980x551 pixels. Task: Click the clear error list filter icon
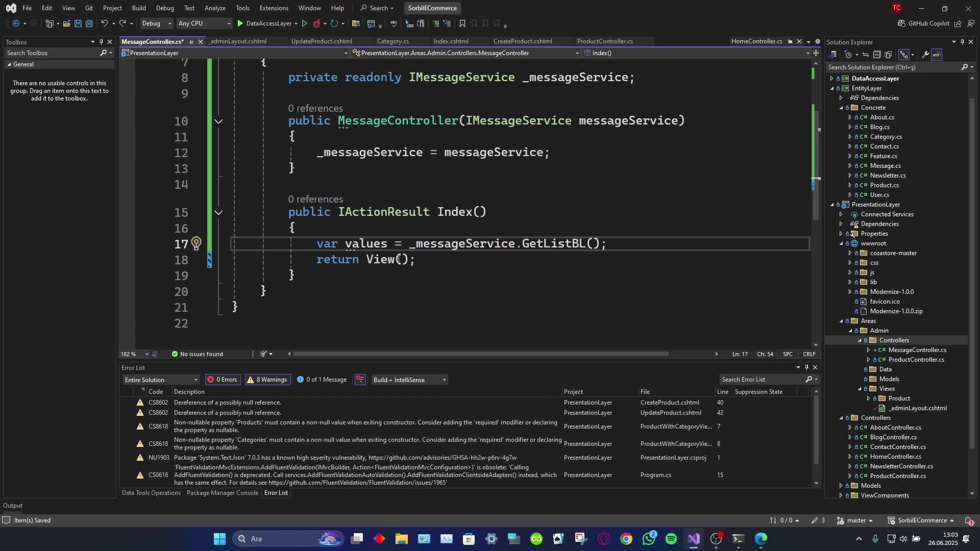[360, 380]
